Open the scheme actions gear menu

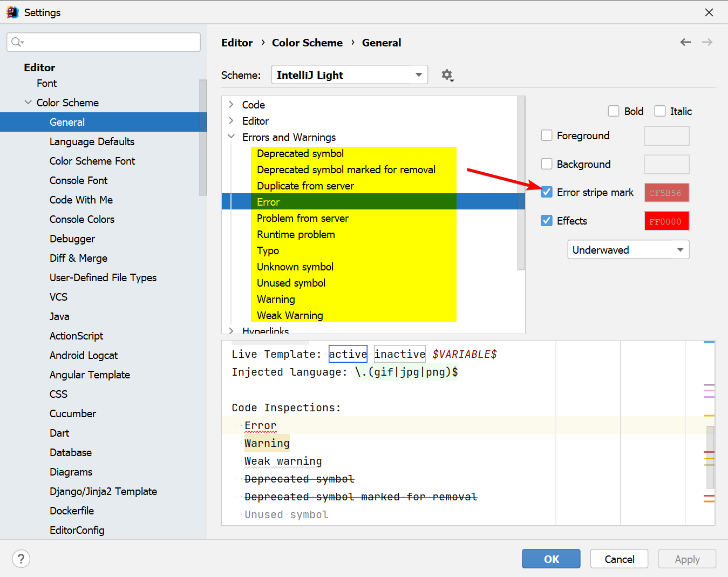click(447, 75)
